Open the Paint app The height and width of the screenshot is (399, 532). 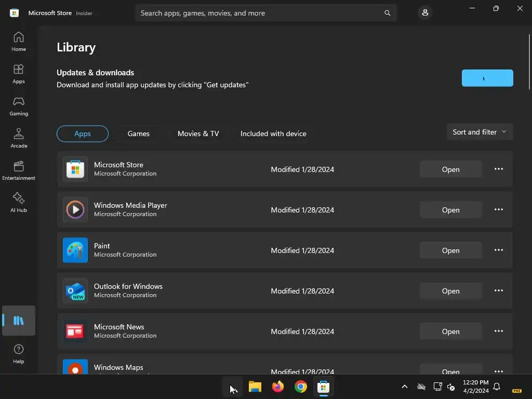click(x=450, y=250)
